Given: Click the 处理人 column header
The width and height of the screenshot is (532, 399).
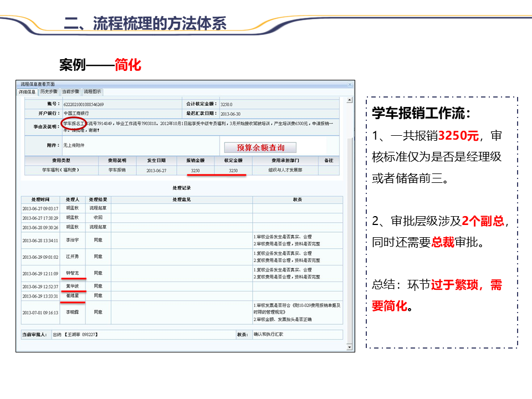Looking at the screenshot, I should click(x=72, y=199).
